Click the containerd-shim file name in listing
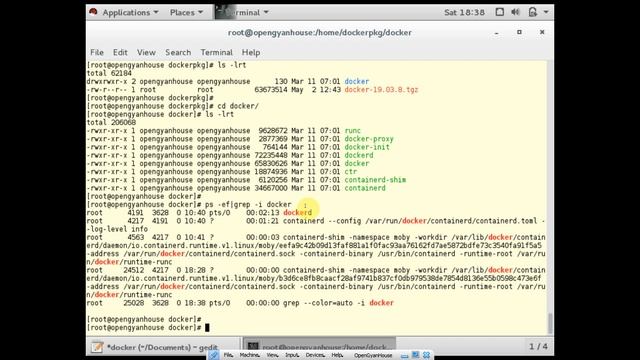Screen dimensions: 640x360 375,180
